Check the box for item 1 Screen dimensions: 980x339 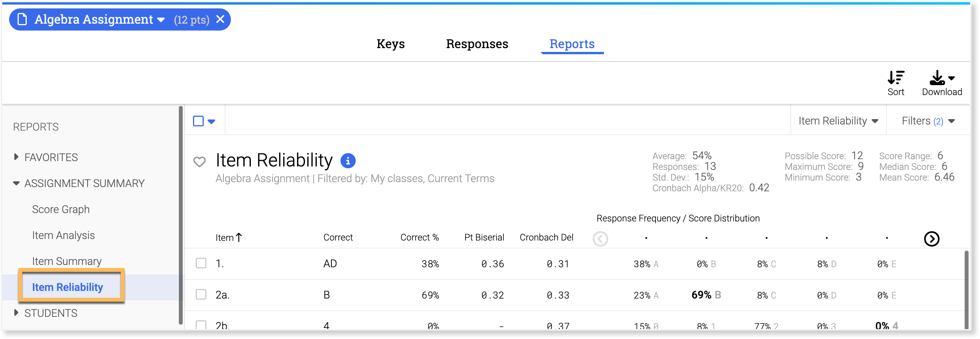click(201, 263)
